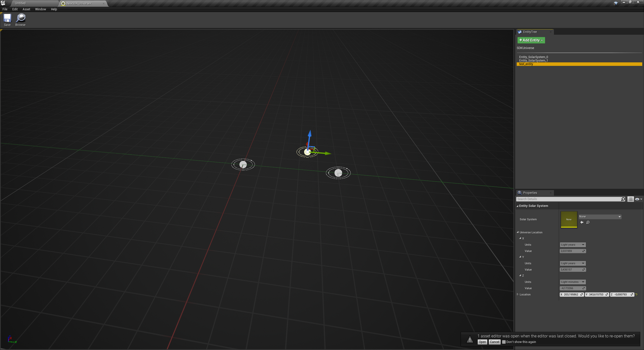Click the find/locate icon next to Solar System

pyautogui.click(x=587, y=222)
